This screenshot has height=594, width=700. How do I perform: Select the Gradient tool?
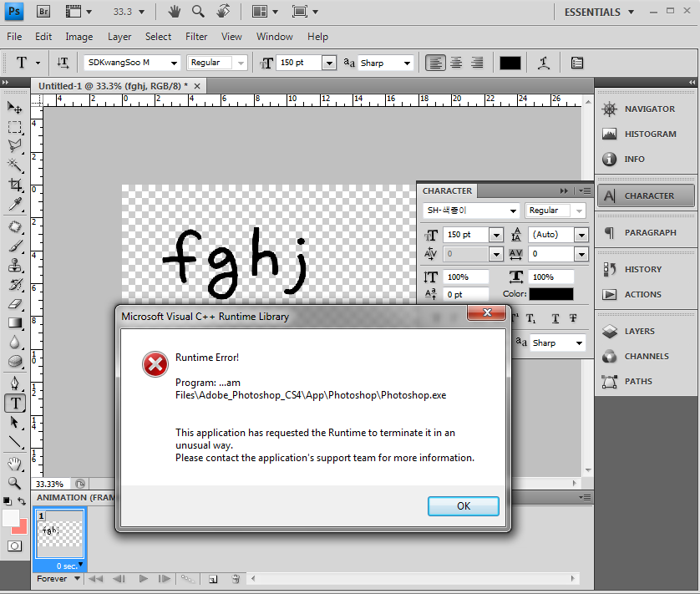pos(14,323)
